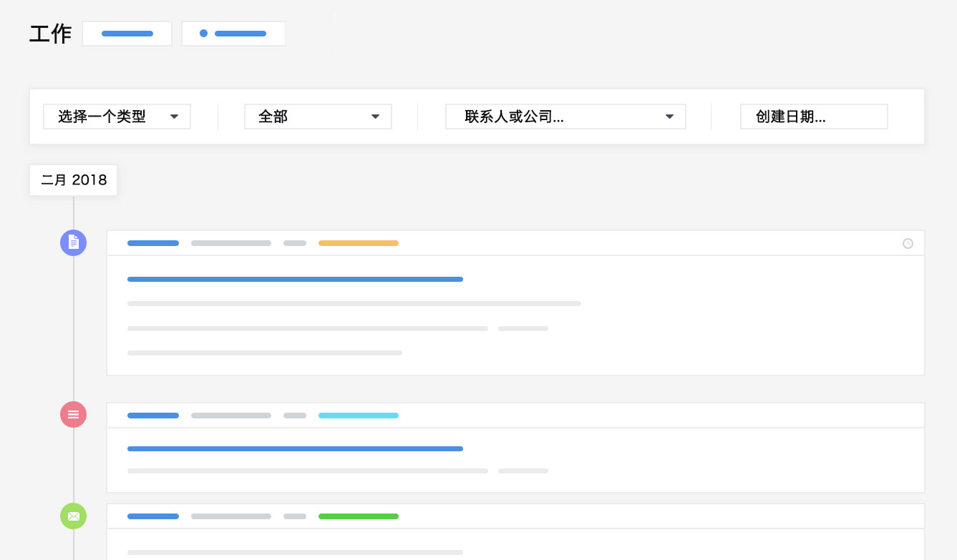Image resolution: width=957 pixels, height=560 pixels.
Task: Open the 选择一个类型 dropdown
Action: (x=117, y=117)
